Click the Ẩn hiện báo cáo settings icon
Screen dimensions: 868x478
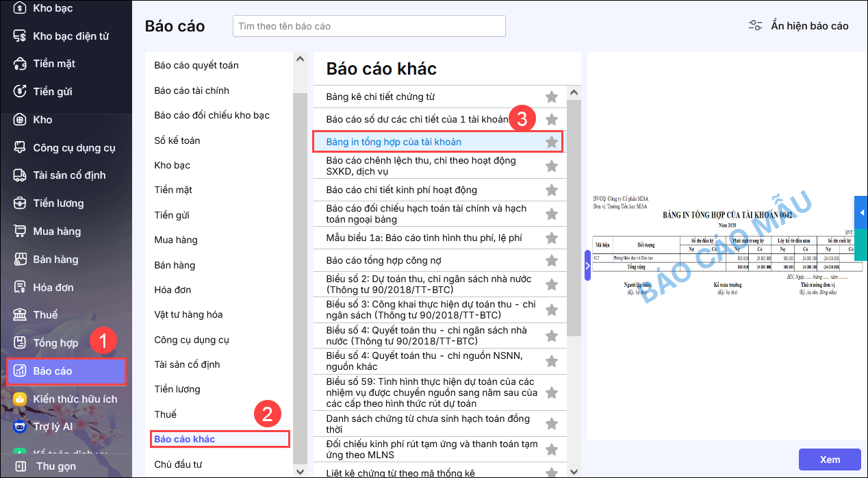coord(755,26)
